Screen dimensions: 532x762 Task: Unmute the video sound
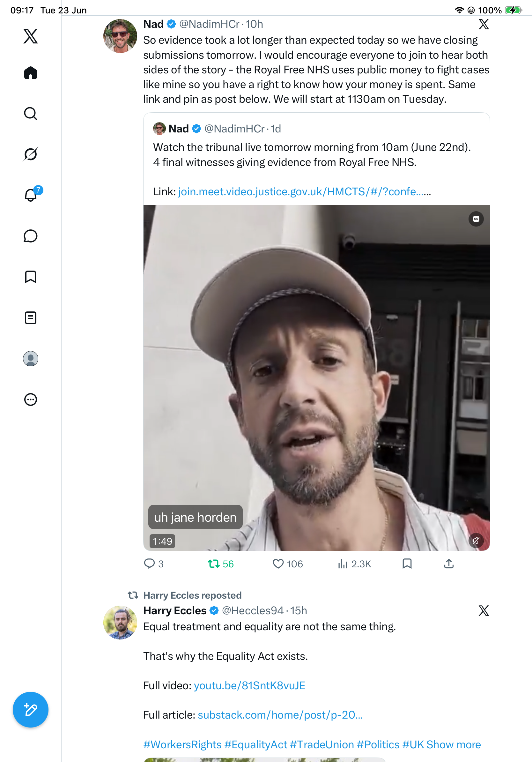coord(476,541)
